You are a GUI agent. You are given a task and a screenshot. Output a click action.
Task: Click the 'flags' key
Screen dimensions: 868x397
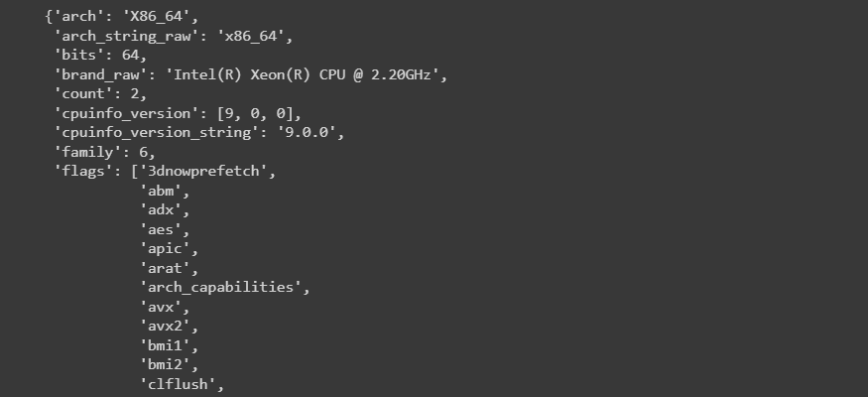click(82, 170)
